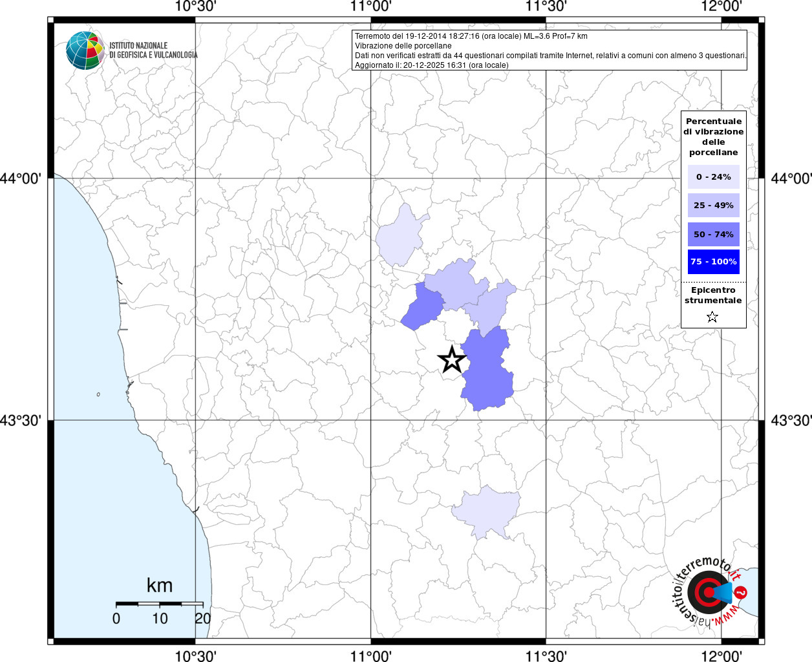Screen dimensions: 812x662
Task: Click the 'km' scale bar label
Action: point(160,585)
